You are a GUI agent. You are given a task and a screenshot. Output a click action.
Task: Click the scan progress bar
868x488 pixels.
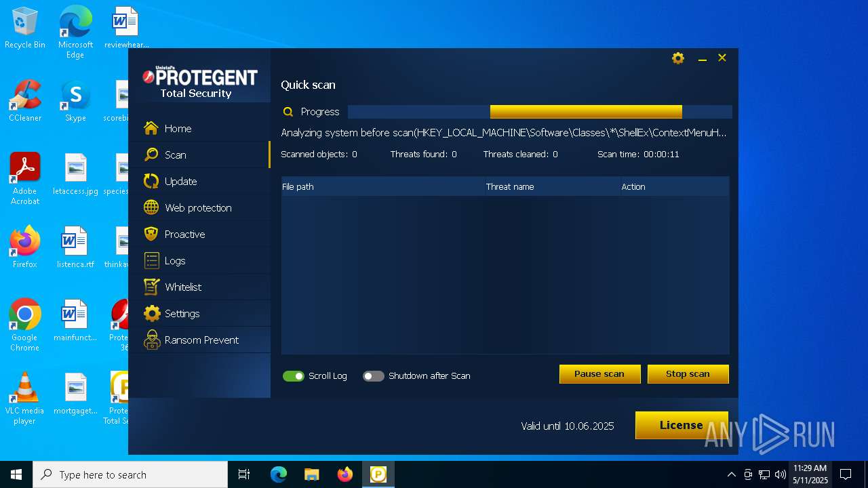tap(540, 112)
